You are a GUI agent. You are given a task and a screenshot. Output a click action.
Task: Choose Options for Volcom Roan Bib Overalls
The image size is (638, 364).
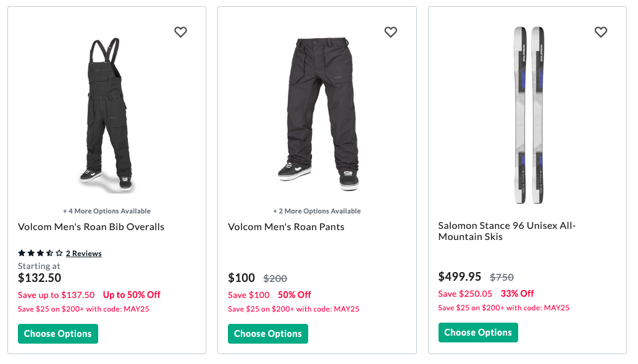coord(58,334)
